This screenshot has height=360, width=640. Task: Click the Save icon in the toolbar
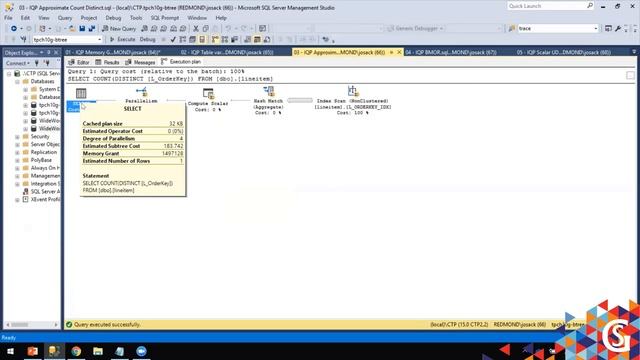click(82, 29)
